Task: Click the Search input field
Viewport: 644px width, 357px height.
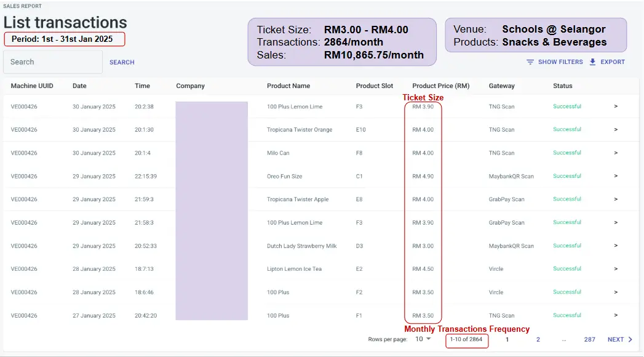Action: point(52,62)
